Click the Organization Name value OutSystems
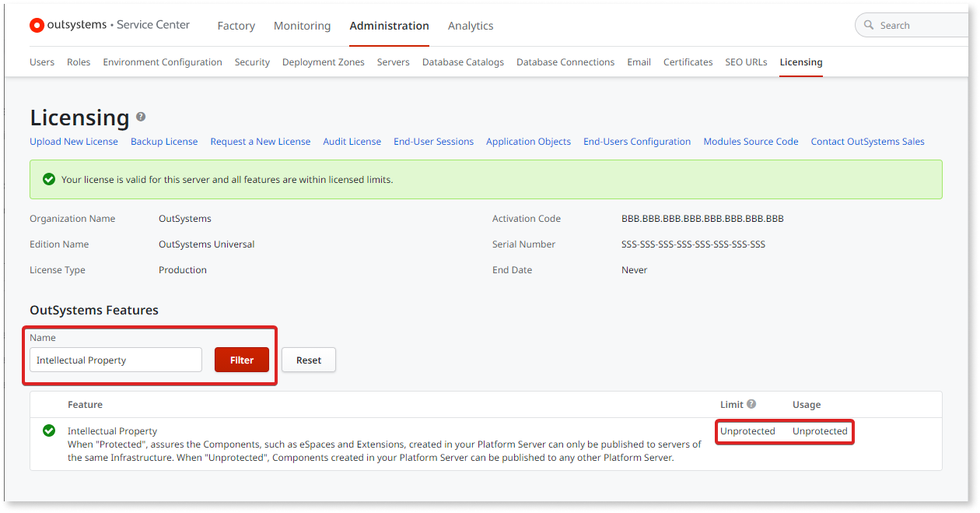This screenshot has width=980, height=513. [185, 219]
